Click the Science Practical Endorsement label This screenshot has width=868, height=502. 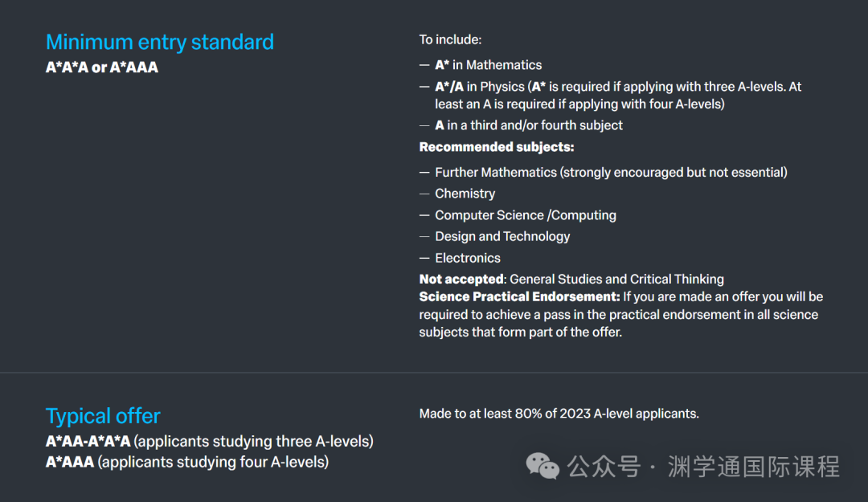[x=519, y=297]
